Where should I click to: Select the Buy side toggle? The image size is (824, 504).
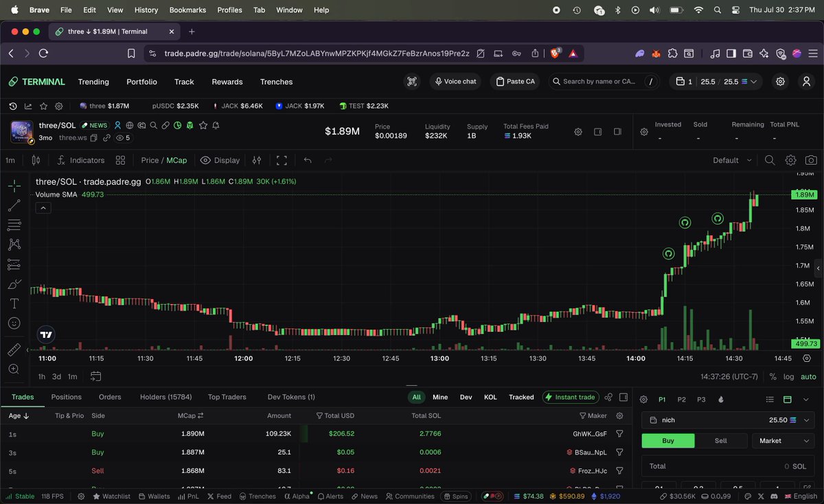pyautogui.click(x=668, y=441)
